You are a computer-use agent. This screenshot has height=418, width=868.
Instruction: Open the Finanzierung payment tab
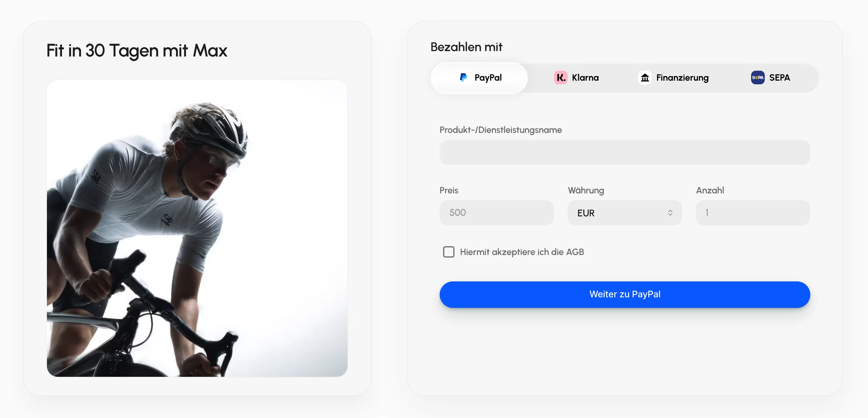(673, 78)
